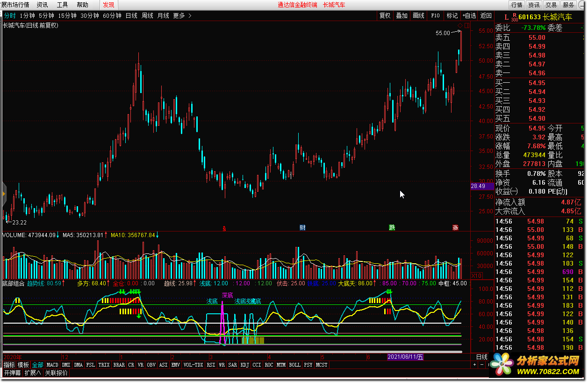588x383 pixels.
Task: Switch to the KDJ indicator
Action: (245, 365)
